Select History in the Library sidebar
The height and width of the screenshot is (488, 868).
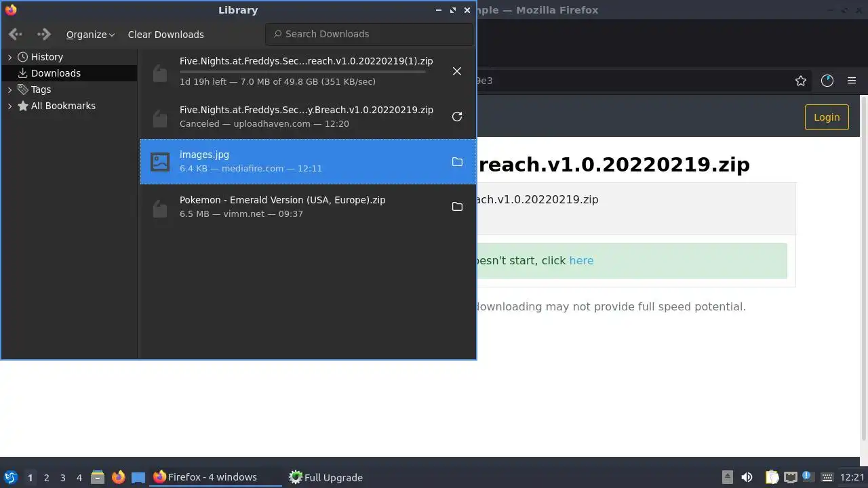tap(69, 57)
